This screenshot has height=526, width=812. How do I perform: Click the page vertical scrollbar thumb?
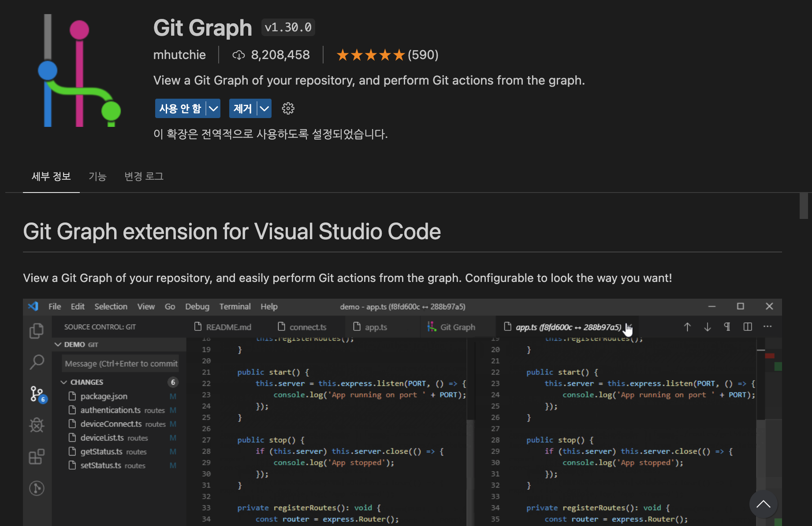tap(804, 205)
